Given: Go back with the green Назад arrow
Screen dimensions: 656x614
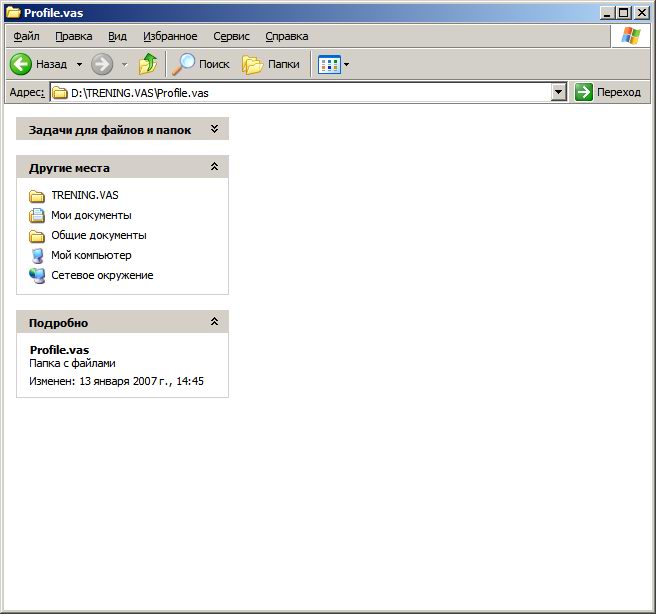Looking at the screenshot, I should coord(38,64).
